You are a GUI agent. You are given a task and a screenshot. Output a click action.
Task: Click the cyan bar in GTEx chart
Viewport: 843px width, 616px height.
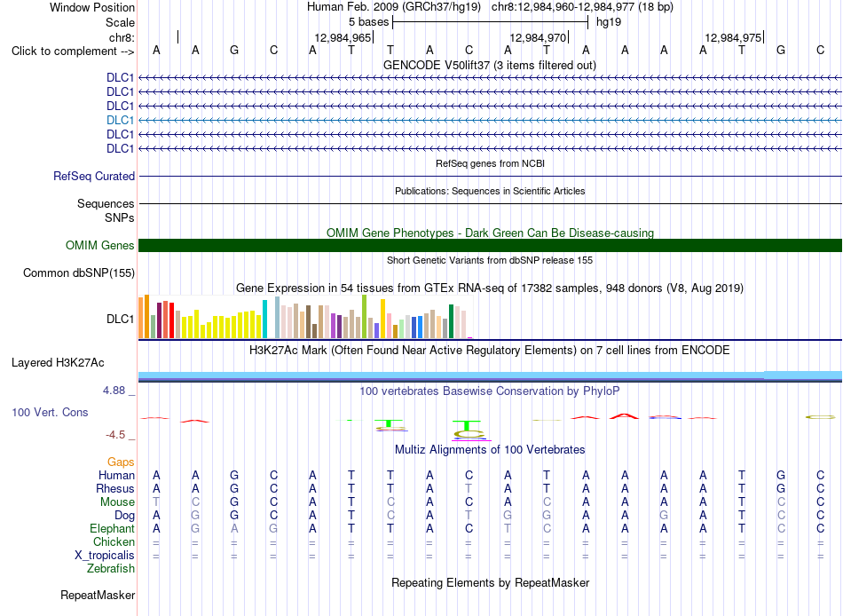264,319
